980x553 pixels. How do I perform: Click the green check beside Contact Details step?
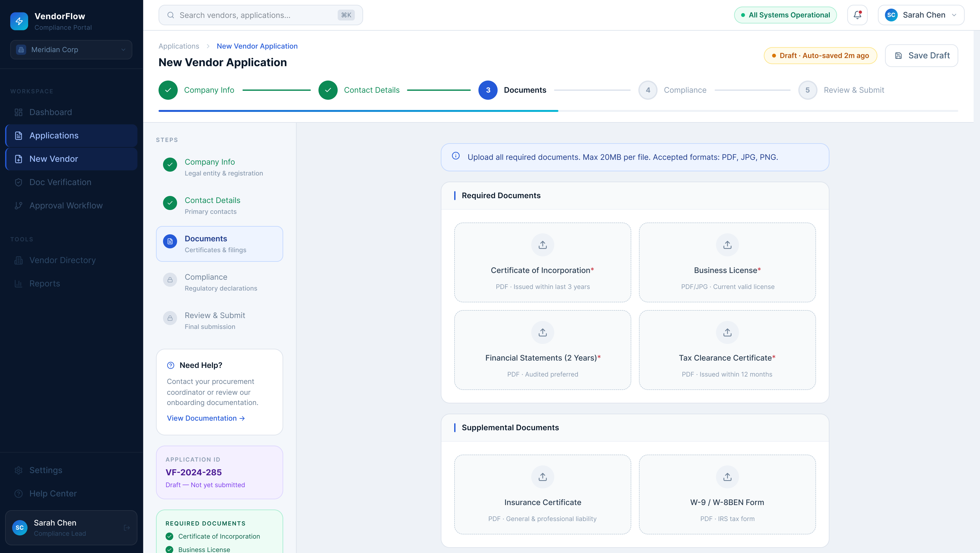[170, 203]
